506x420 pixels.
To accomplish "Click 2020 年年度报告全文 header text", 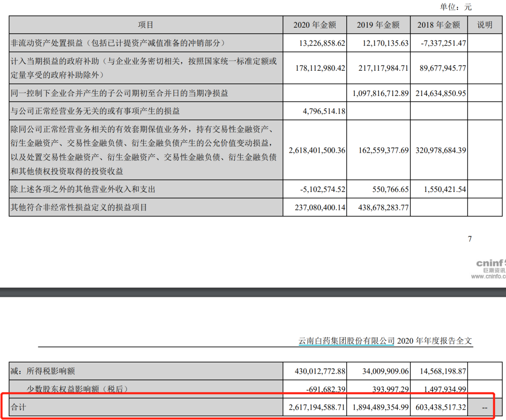I will tap(434, 341).
